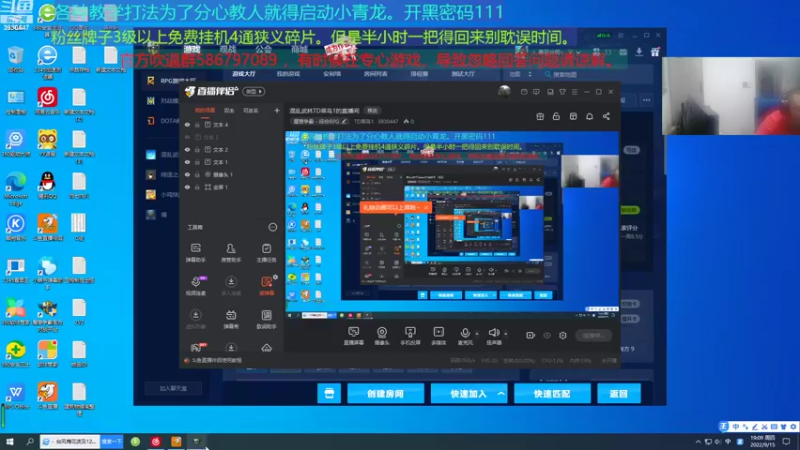The height and width of the screenshot is (450, 800).
Task: Open the 弹幕助手 tool in toolbox
Action: tap(195, 253)
